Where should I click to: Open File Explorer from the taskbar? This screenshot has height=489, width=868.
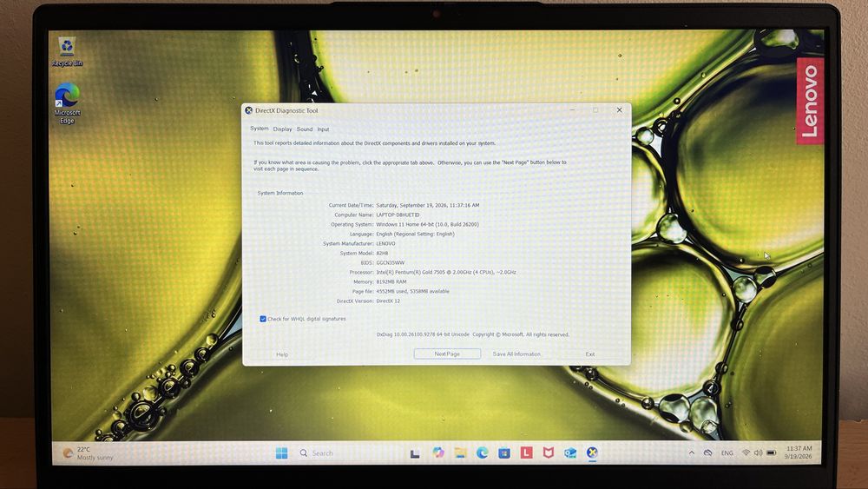tap(460, 453)
